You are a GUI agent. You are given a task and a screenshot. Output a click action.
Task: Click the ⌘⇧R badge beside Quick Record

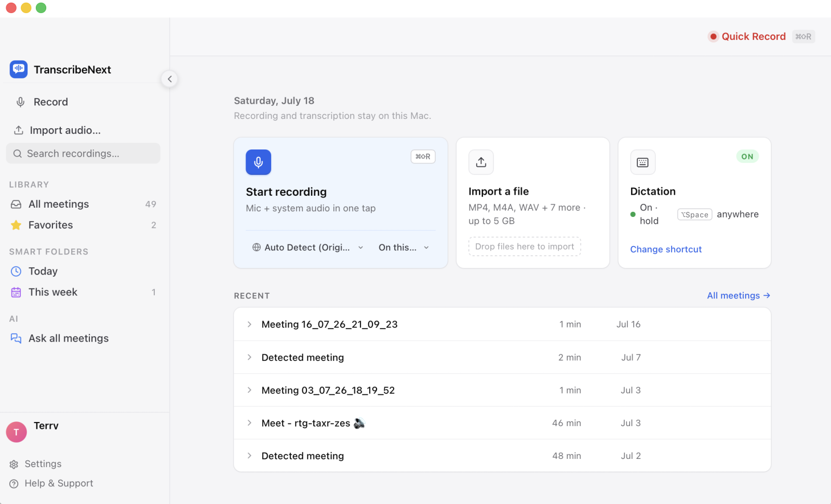803,36
